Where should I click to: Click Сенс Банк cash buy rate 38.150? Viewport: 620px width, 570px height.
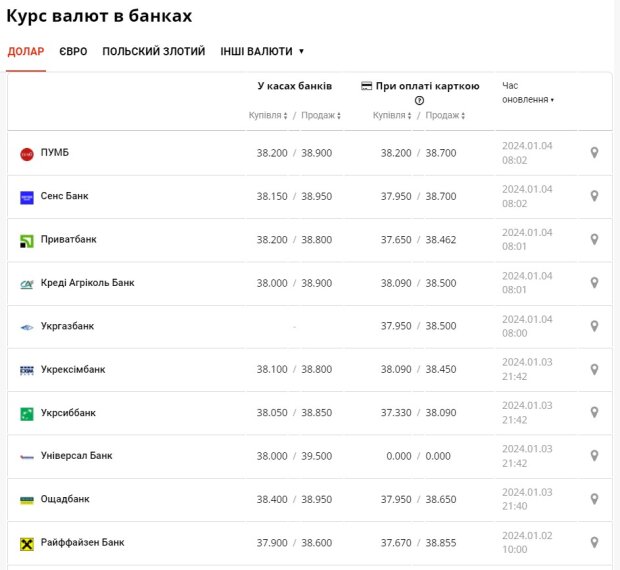(272, 196)
